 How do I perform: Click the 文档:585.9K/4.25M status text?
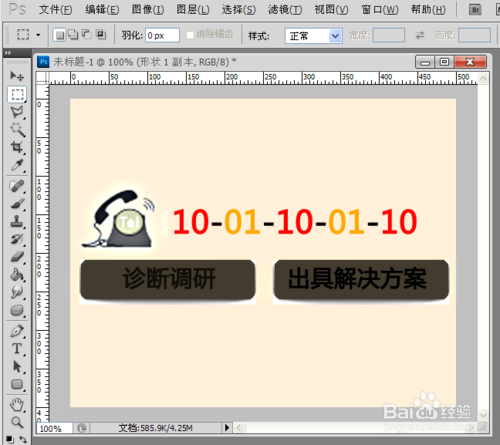pyautogui.click(x=156, y=428)
